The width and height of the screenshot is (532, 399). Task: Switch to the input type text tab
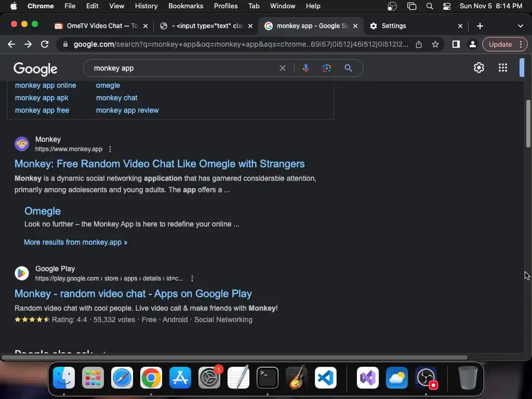pyautogui.click(x=205, y=26)
